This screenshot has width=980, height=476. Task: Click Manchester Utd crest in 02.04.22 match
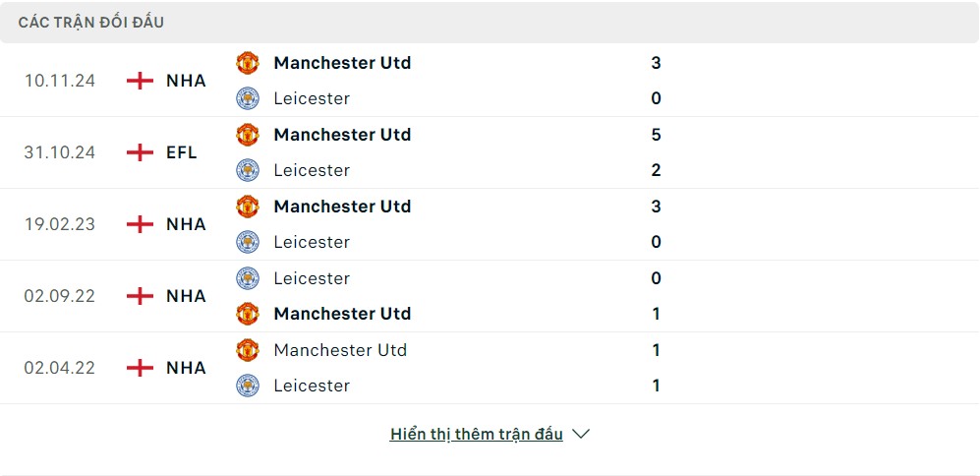tap(248, 350)
